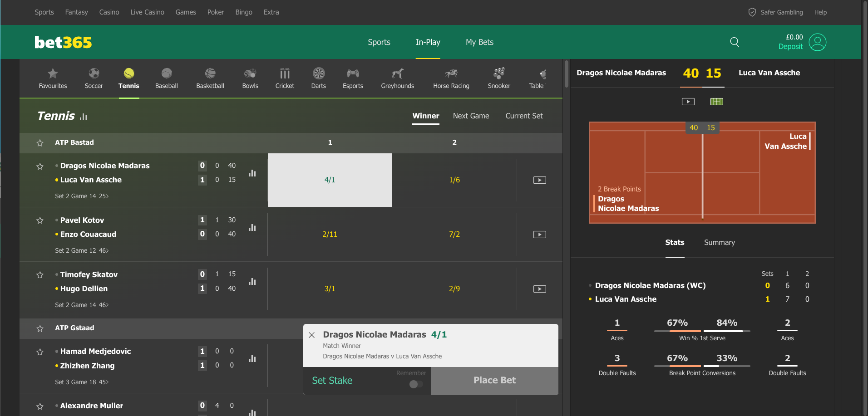The height and width of the screenshot is (416, 868).
Task: Expand markets via Set 2 Game 14 46
Action: click(82, 305)
